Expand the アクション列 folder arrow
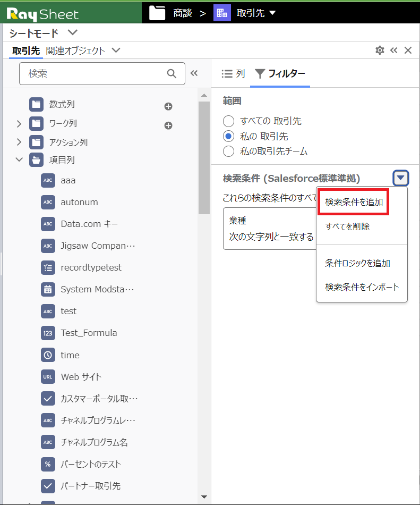Image resolution: width=420 pixels, height=505 pixels. [19, 142]
